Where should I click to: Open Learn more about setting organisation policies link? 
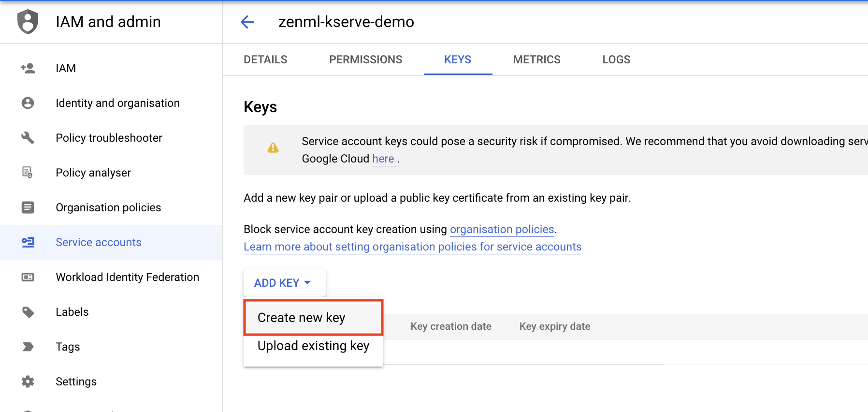412,247
